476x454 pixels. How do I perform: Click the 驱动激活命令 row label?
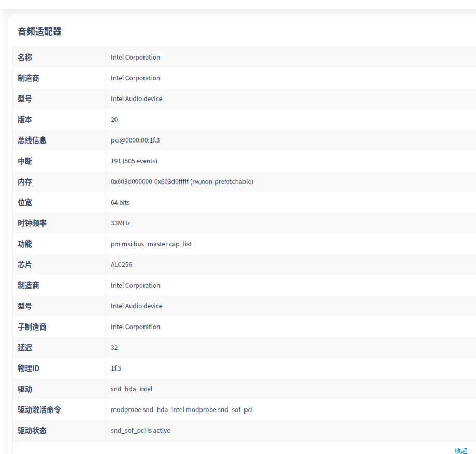39,410
